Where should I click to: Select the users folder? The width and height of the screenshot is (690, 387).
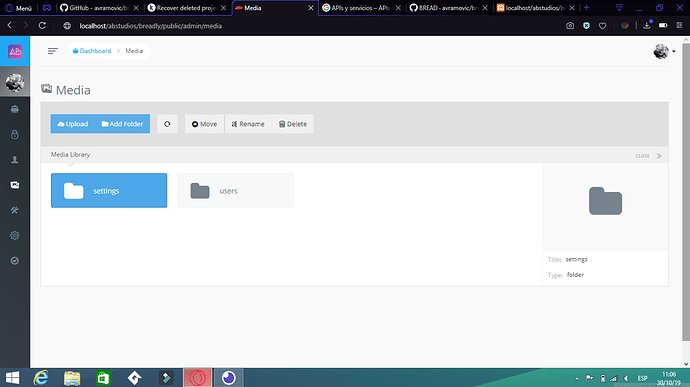(x=235, y=190)
